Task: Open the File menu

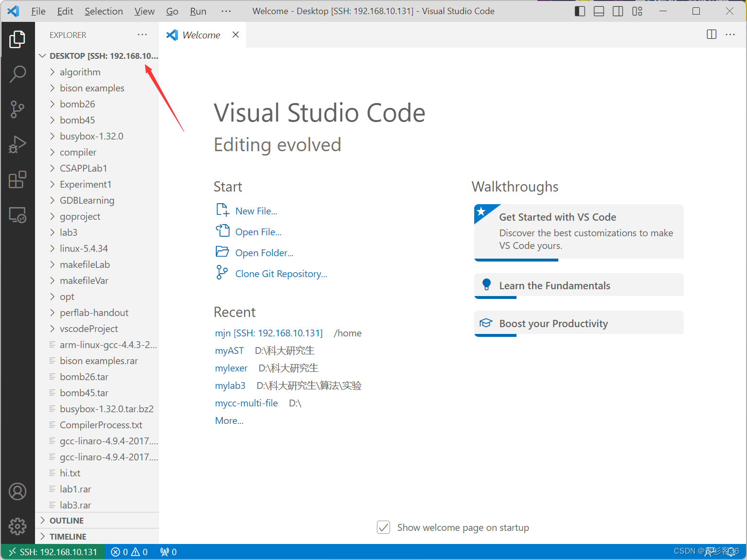Action: [38, 11]
